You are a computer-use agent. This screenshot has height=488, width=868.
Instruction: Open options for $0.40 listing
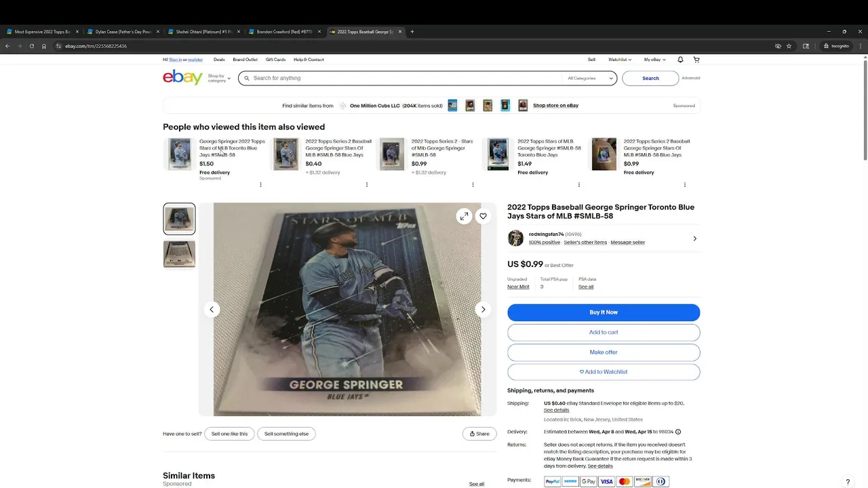(367, 184)
